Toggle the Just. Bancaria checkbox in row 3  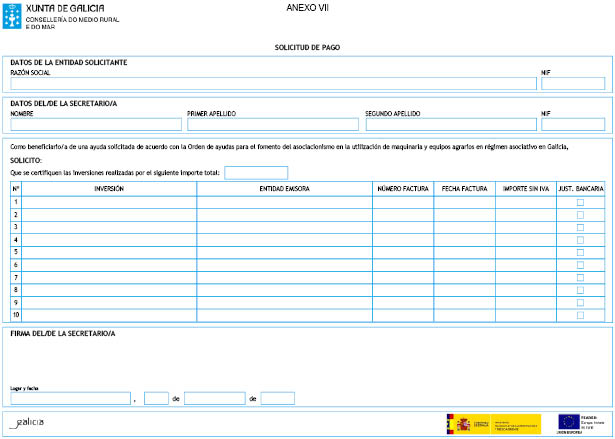pos(580,227)
